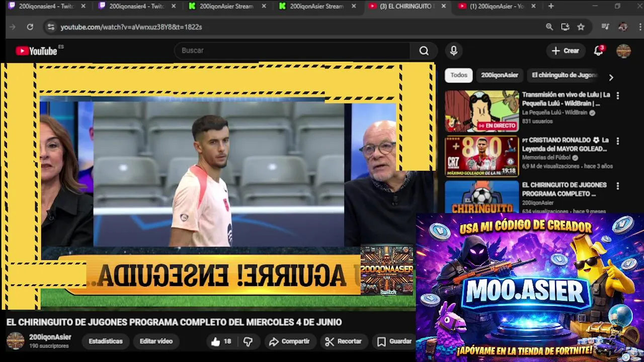Start voice search with microphone

454,50
